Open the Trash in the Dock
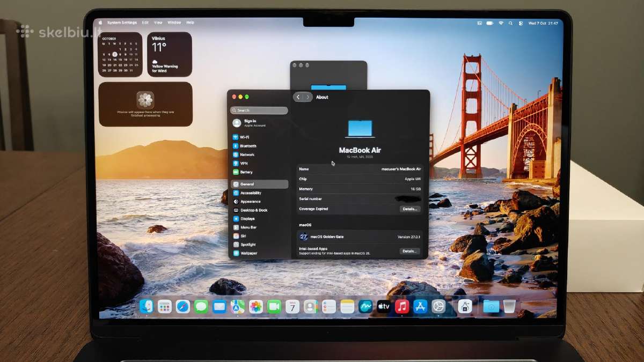The height and width of the screenshot is (362, 644). [x=509, y=307]
